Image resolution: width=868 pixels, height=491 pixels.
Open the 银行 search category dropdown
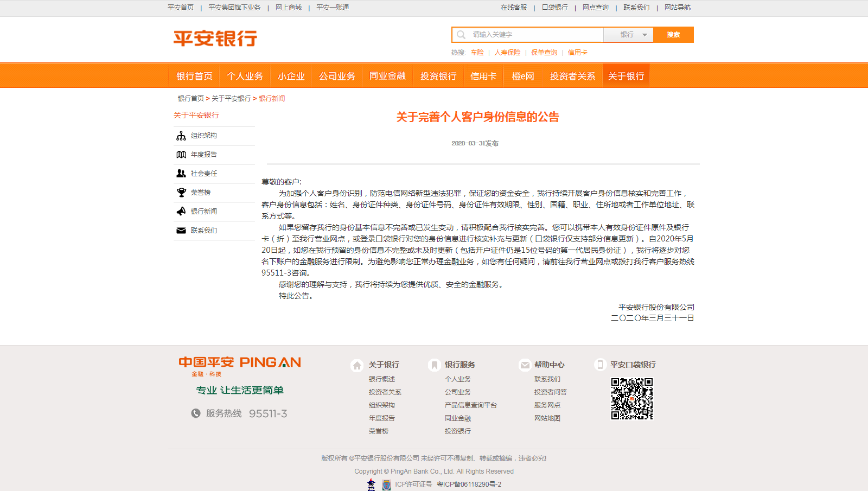(628, 35)
